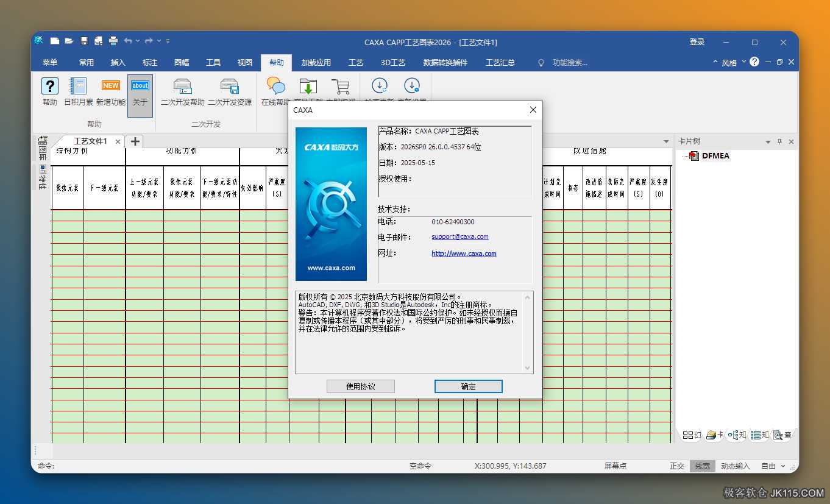Switch to 插入 ribbon tab

(x=118, y=62)
